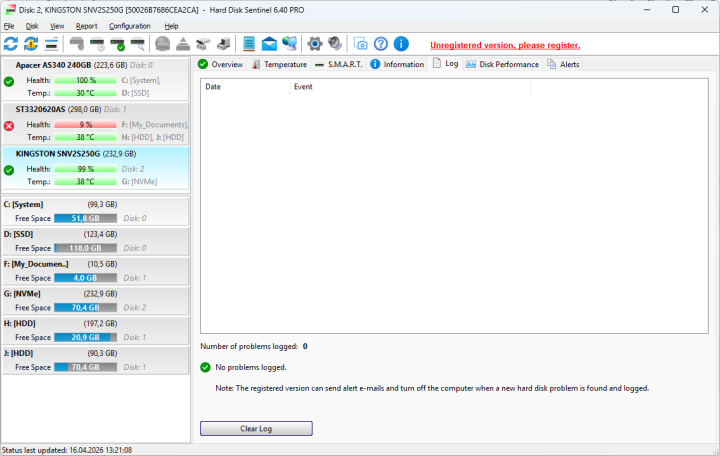
Task: Click the blue envelope e-mail toolbar icon
Action: coord(269,44)
